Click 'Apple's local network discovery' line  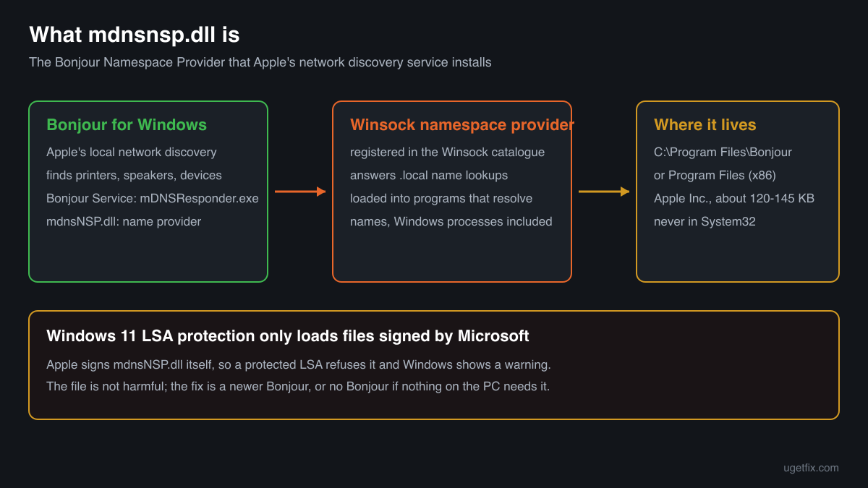point(132,152)
